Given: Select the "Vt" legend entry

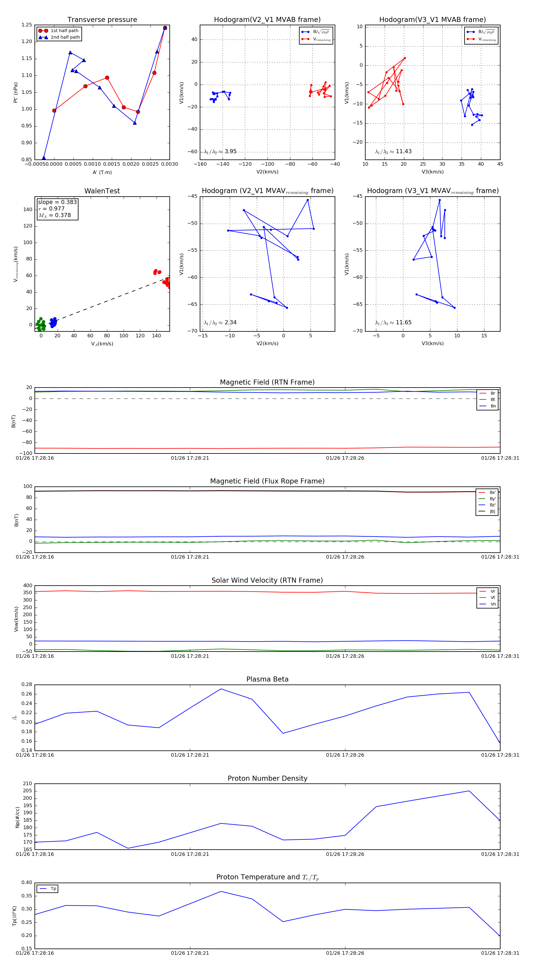Looking at the screenshot, I should 487,598.
